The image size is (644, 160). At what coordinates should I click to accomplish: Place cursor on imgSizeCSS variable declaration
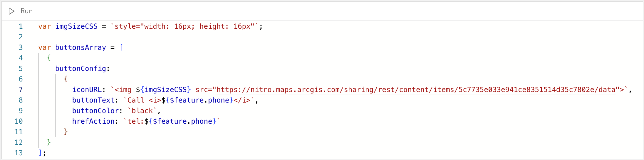pyautogui.click(x=76, y=26)
